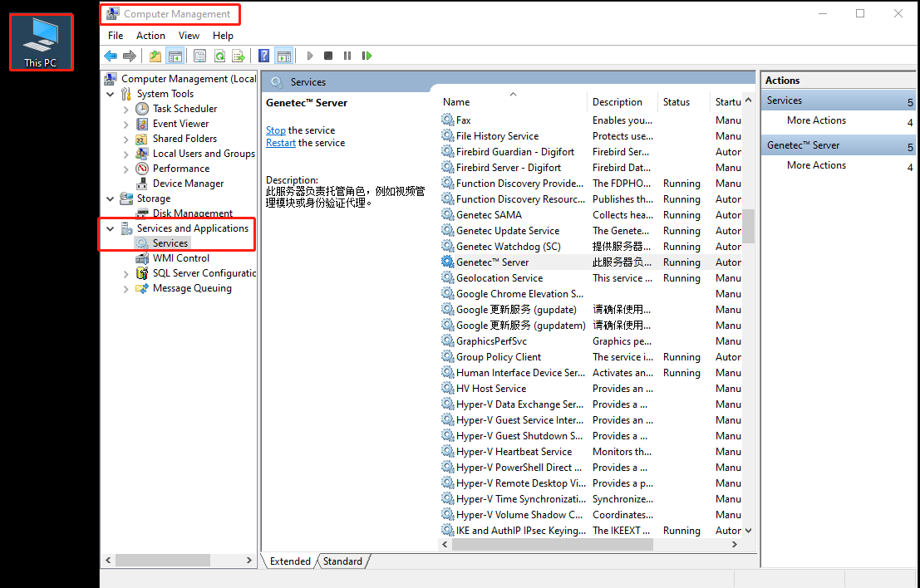Open Properties from the toolbar icon
Viewport: 920px width, 588px height.
(x=199, y=56)
